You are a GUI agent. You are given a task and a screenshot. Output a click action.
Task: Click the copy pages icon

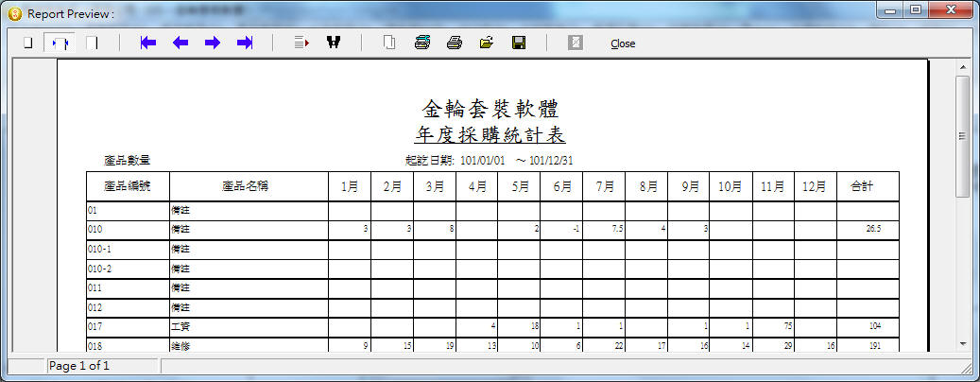[389, 43]
